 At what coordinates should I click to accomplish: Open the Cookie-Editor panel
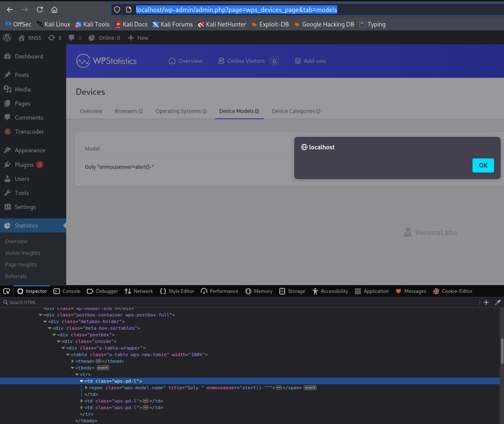[452, 291]
